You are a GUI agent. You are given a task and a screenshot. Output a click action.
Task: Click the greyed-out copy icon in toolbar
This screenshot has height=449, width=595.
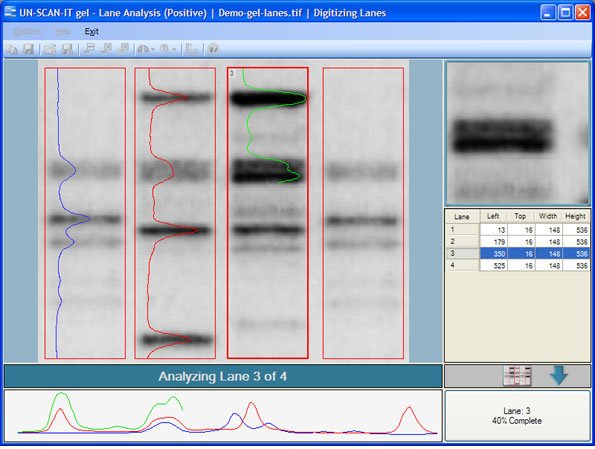click(x=12, y=49)
